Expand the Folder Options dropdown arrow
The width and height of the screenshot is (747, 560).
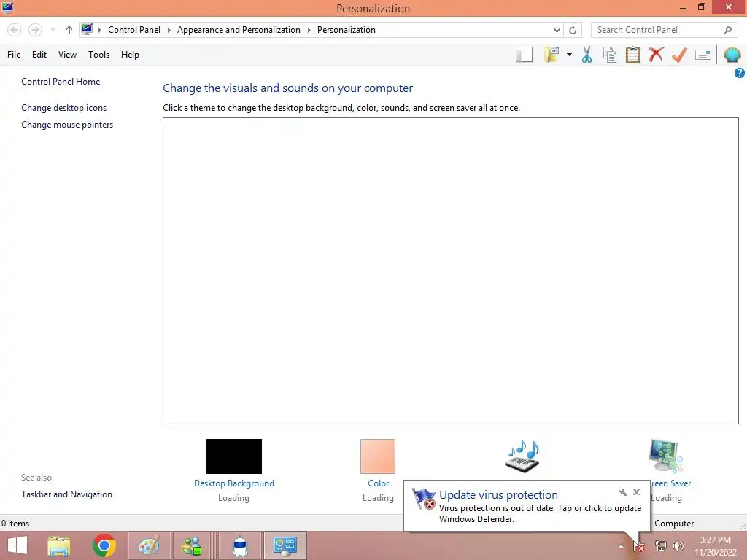569,55
